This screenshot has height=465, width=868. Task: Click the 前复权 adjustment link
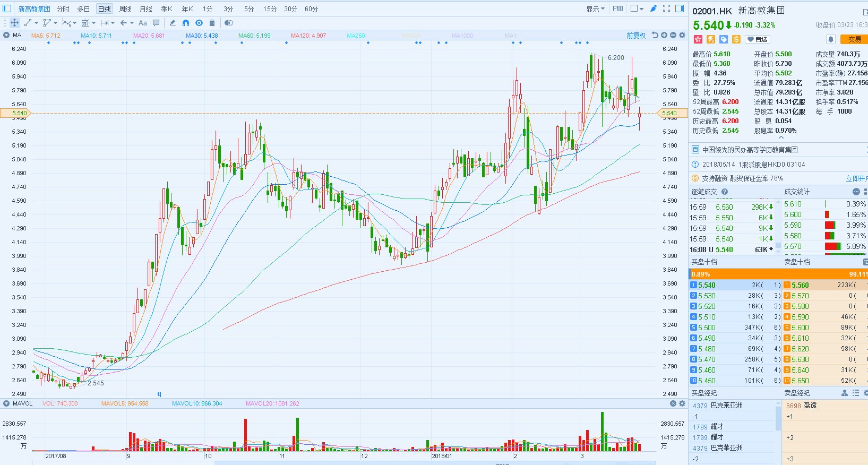635,36
